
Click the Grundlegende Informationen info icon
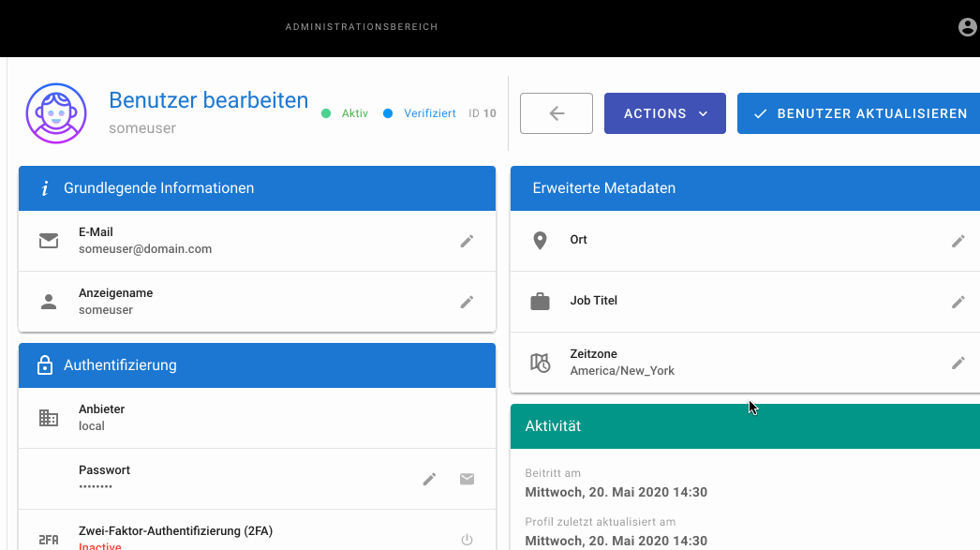tap(44, 188)
